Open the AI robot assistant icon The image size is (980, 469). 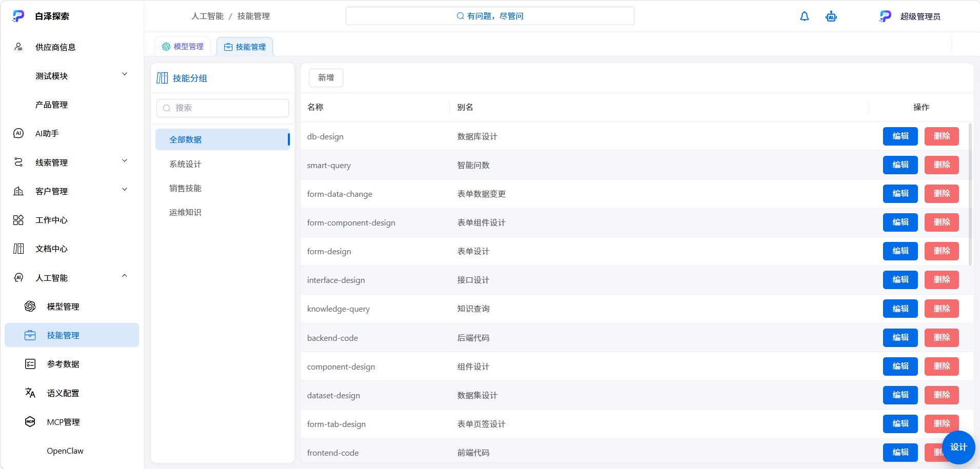(831, 16)
